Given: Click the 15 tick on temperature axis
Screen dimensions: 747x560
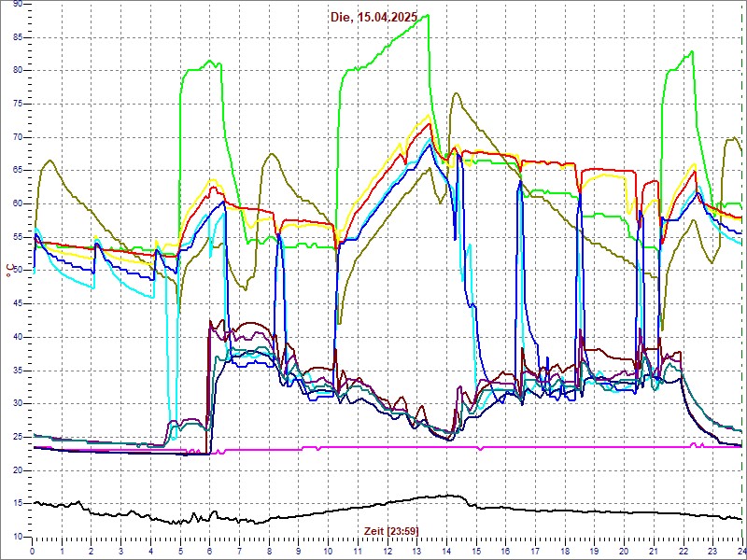Looking at the screenshot, I should coord(18,504).
